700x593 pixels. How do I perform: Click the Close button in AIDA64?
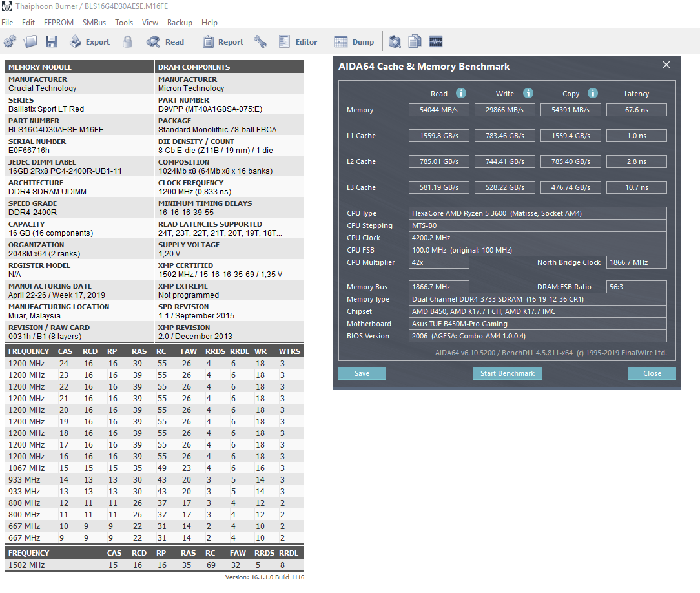point(652,373)
